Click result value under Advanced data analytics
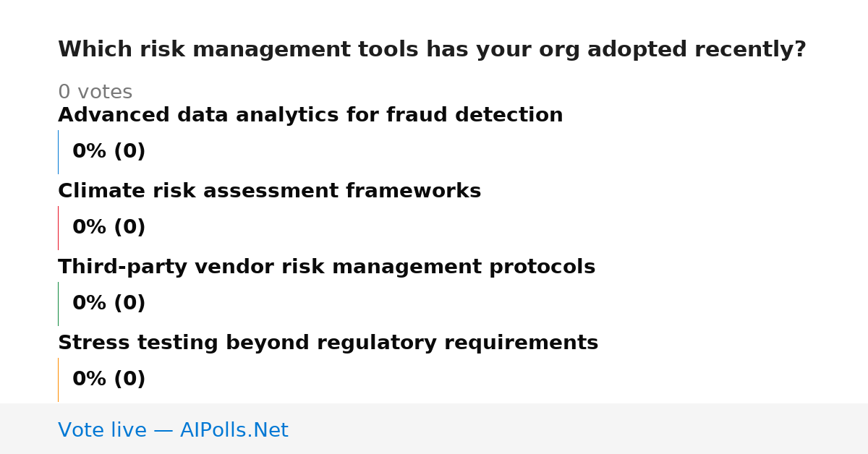Image resolution: width=868 pixels, height=454 pixels. [109, 152]
